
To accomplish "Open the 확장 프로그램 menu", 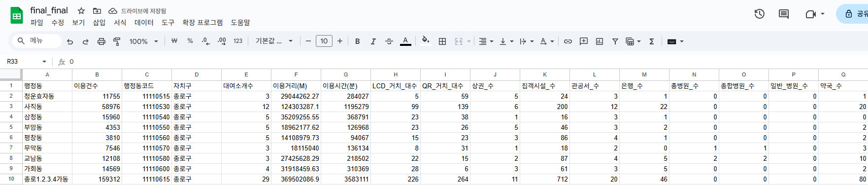I will (202, 23).
